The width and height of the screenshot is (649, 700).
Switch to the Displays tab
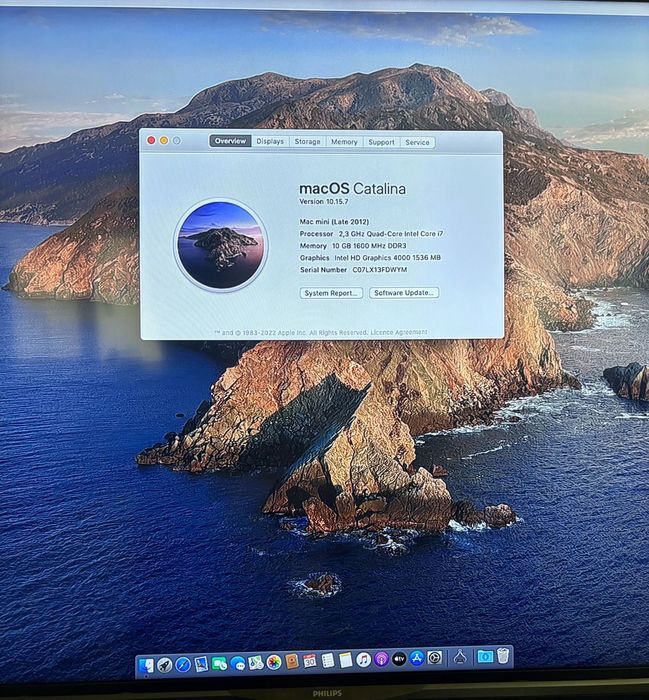pyautogui.click(x=270, y=142)
